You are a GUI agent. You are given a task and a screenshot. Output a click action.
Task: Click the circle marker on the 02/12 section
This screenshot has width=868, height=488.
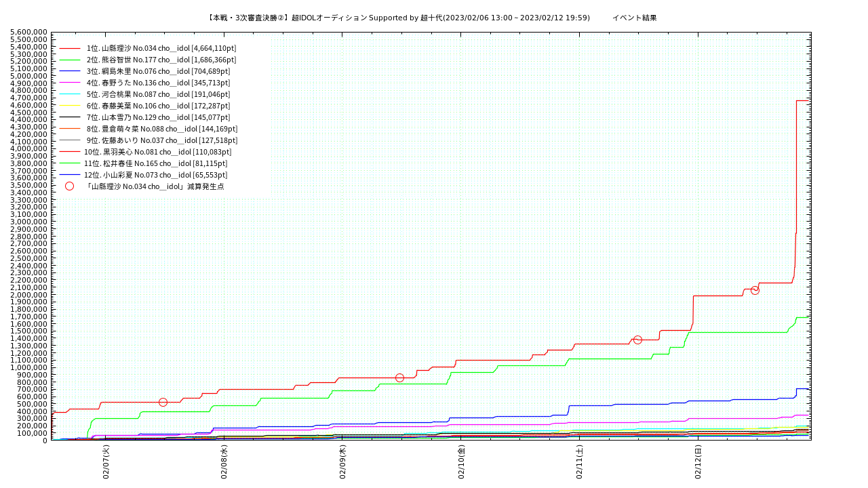(755, 290)
